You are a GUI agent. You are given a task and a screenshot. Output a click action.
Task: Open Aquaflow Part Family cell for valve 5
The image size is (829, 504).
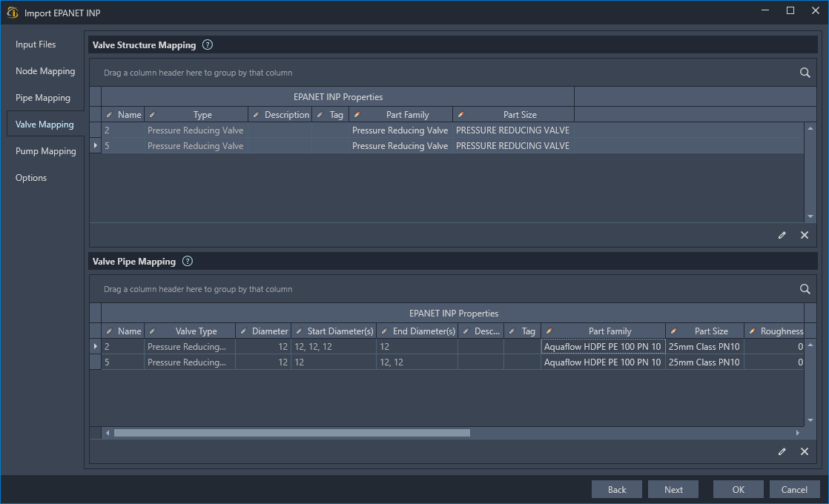603,362
